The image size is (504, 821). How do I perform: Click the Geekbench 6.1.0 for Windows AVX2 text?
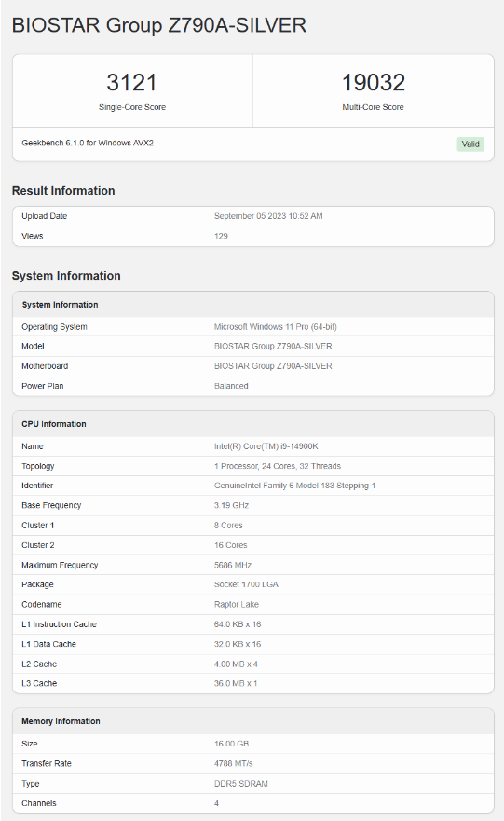(88, 143)
